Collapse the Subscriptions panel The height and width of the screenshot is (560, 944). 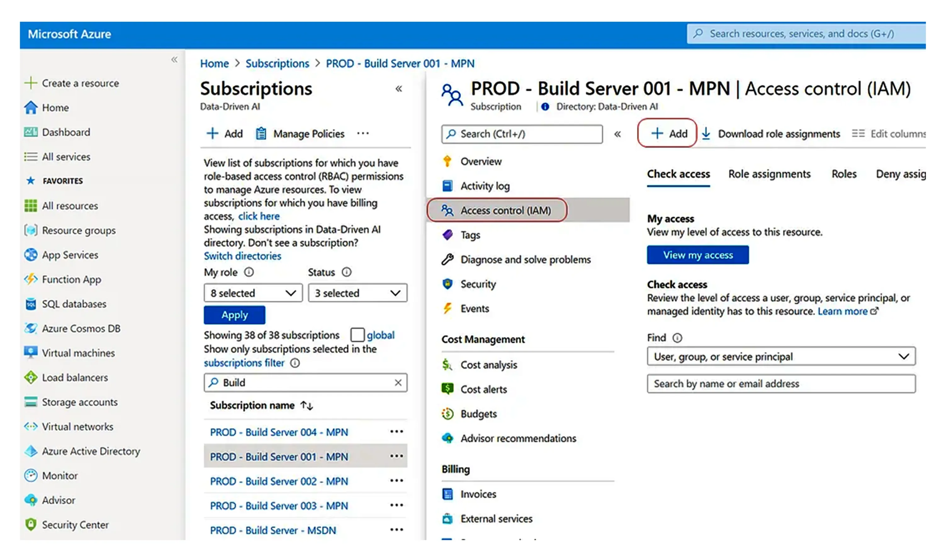pos(399,89)
